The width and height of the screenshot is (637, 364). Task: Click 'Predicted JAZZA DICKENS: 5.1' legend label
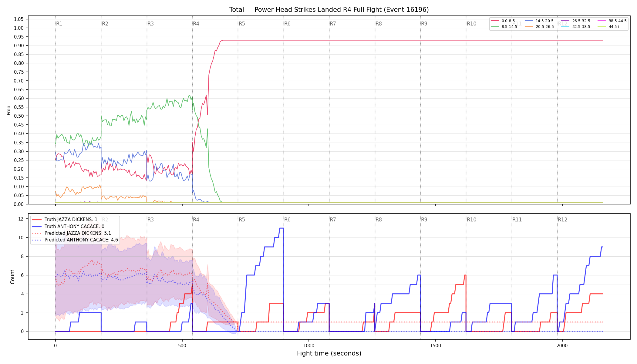point(78,233)
